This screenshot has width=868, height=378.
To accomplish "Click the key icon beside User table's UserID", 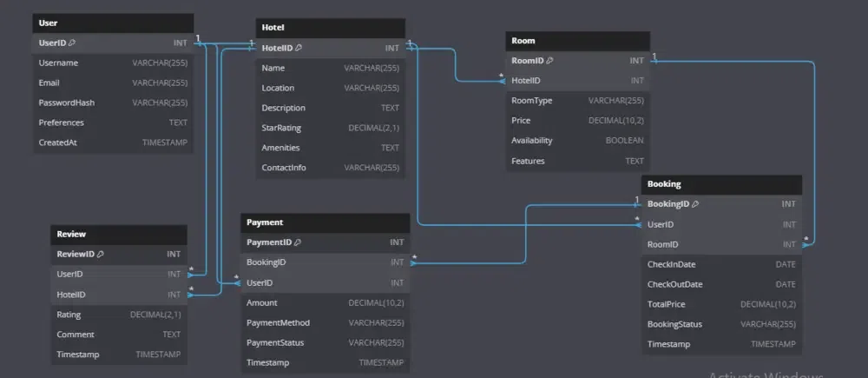I will [72, 43].
